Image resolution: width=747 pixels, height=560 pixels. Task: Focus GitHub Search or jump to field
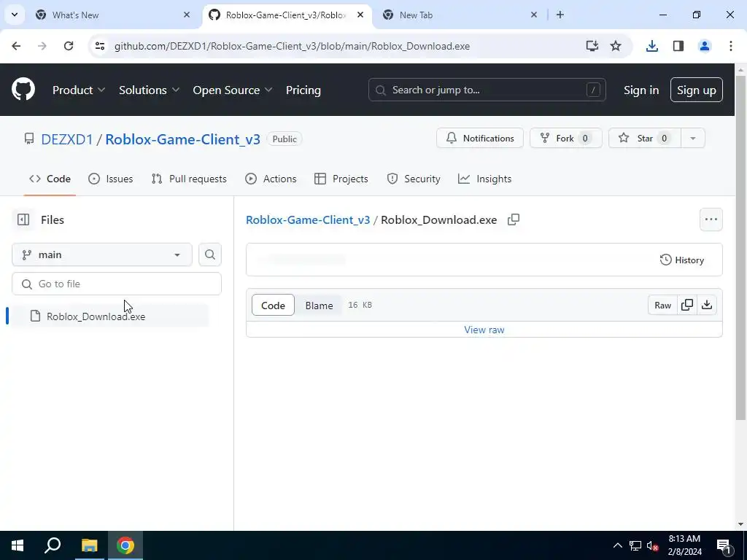487,90
